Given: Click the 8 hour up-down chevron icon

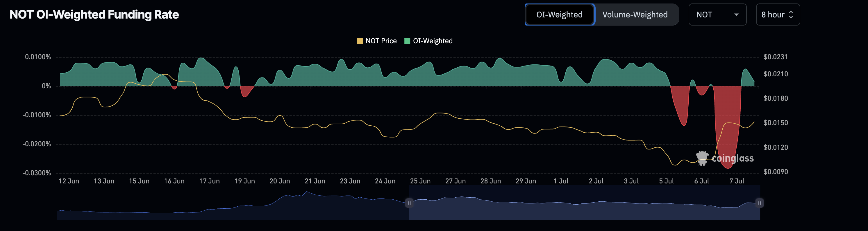Looking at the screenshot, I should coord(791,15).
